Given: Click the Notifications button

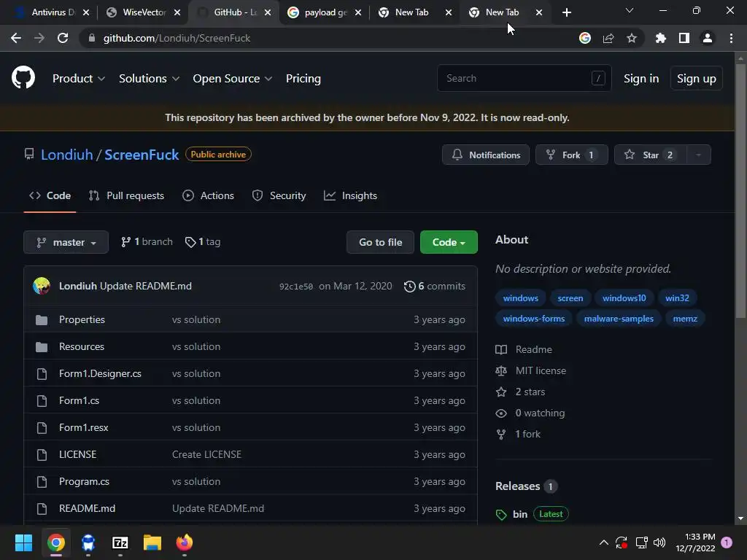Looking at the screenshot, I should point(485,155).
